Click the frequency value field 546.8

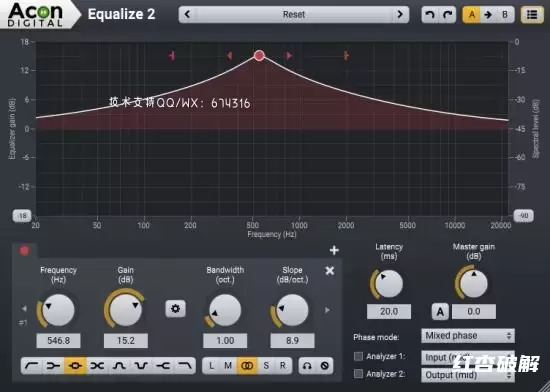point(58,340)
